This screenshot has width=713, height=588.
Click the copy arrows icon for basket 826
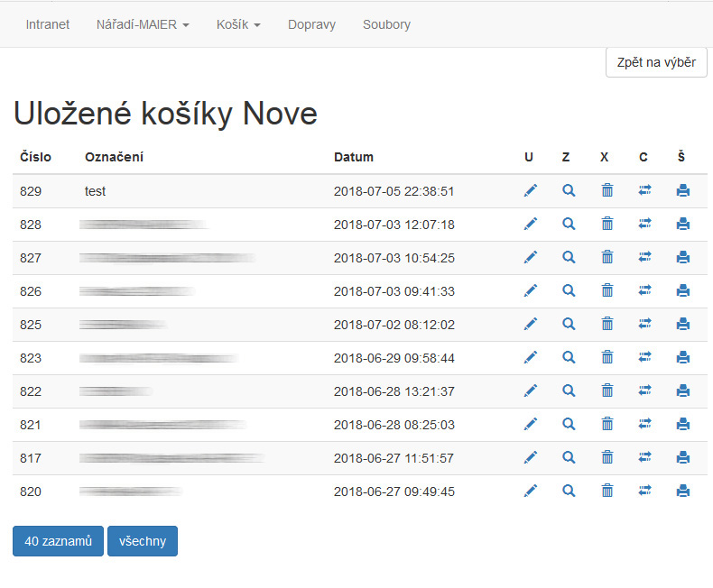click(644, 291)
